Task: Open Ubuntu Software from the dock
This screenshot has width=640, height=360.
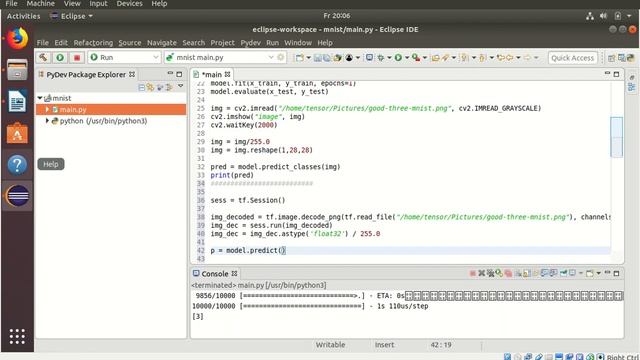Action: coord(17,133)
